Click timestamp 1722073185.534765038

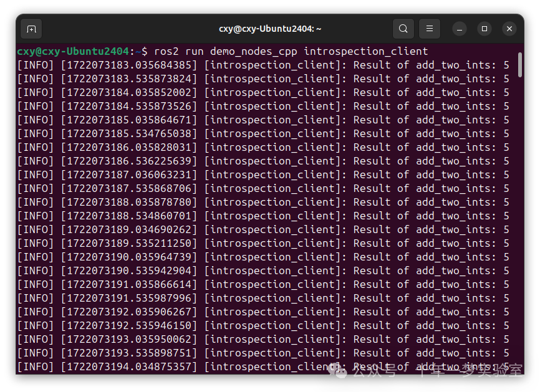tap(129, 134)
